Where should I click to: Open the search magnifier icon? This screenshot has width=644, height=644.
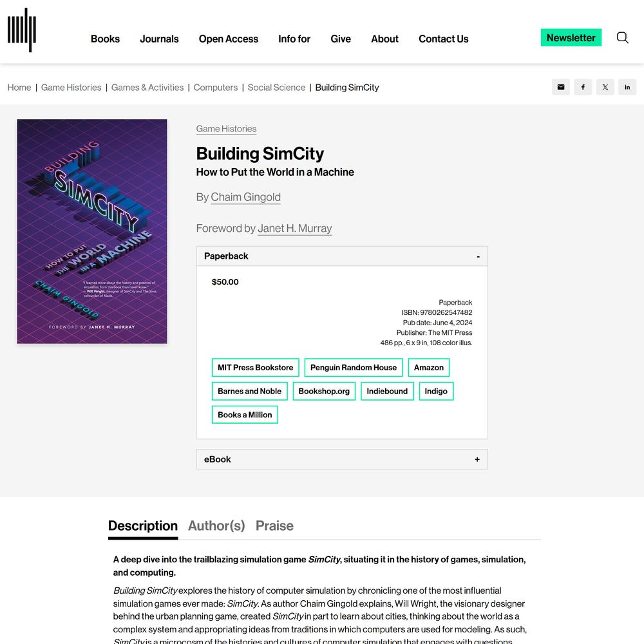click(x=622, y=38)
